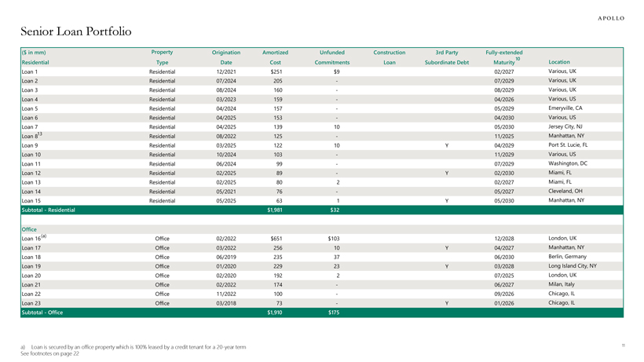Select the Location column header
The height and width of the screenshot is (362, 644).
pos(559,61)
